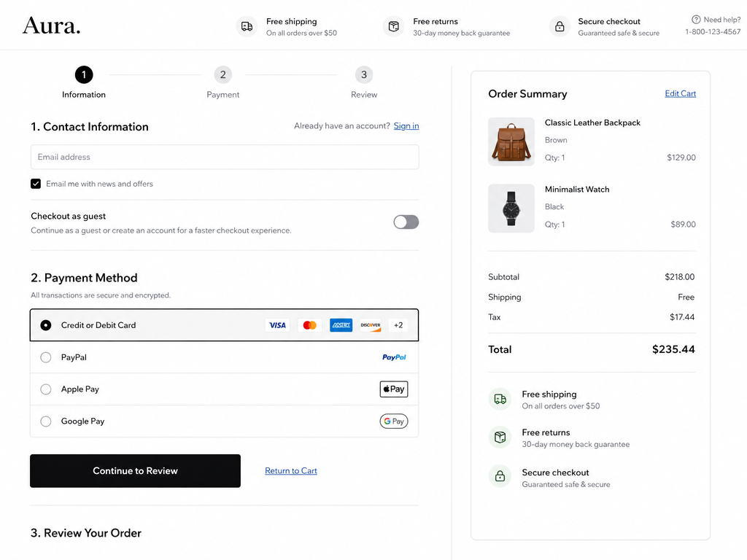Click the $235.44 total amount
Viewport: 747px width, 560px height.
coord(673,349)
